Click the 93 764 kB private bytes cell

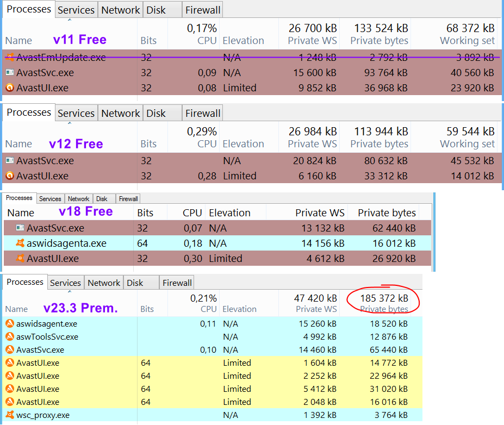tap(385, 73)
